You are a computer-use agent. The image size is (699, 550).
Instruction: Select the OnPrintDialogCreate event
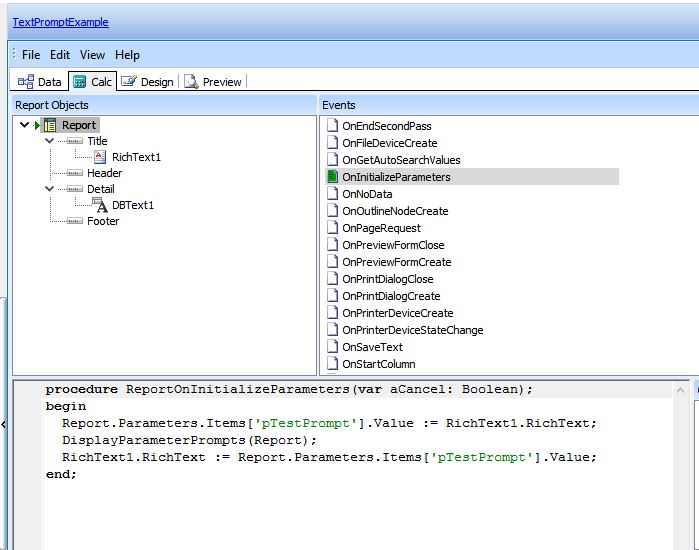click(389, 296)
